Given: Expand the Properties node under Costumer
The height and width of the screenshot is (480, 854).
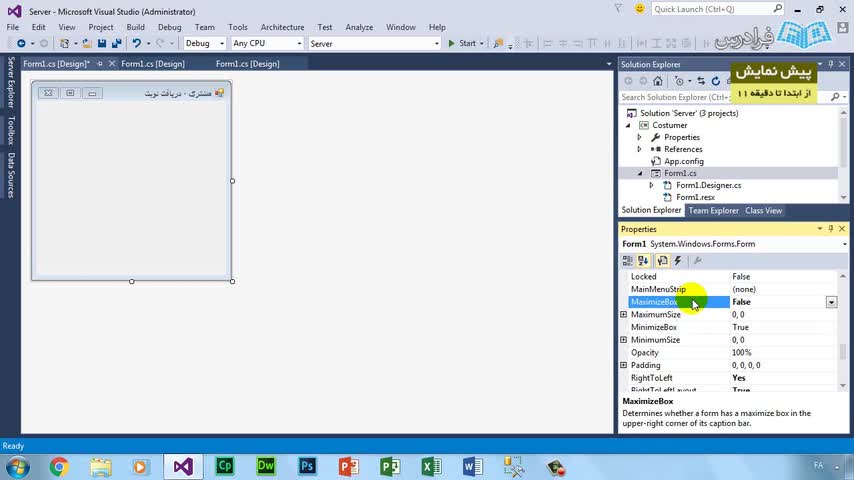Looking at the screenshot, I should pos(640,137).
